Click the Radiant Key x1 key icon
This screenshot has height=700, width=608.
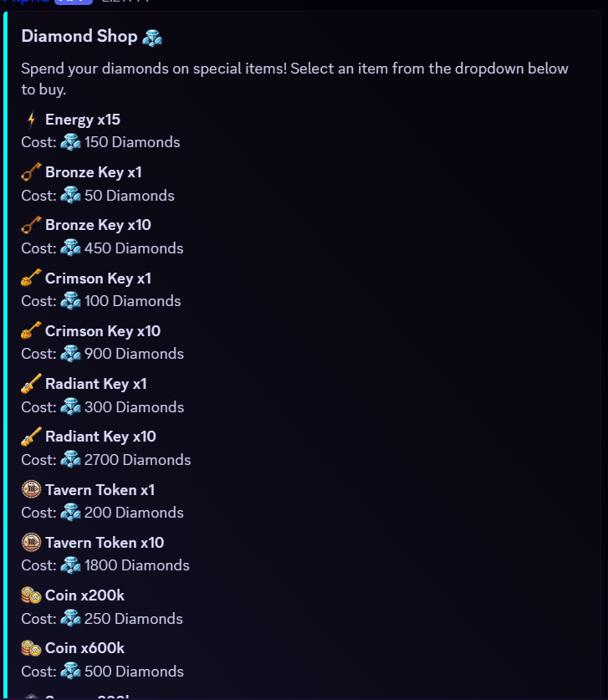[x=31, y=384]
